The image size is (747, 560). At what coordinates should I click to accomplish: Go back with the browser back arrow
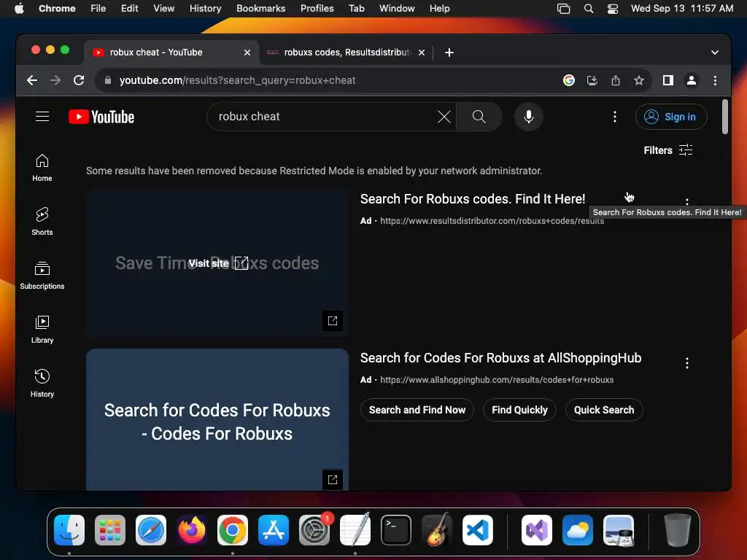(x=32, y=80)
